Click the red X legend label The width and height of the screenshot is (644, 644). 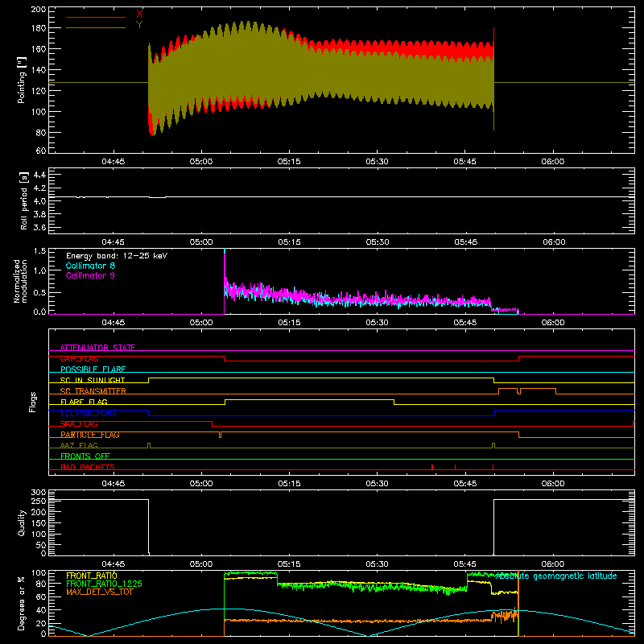(139, 14)
